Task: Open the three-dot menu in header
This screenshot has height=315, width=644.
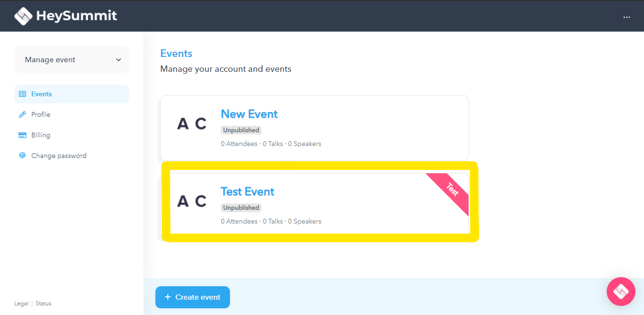Action: click(626, 17)
